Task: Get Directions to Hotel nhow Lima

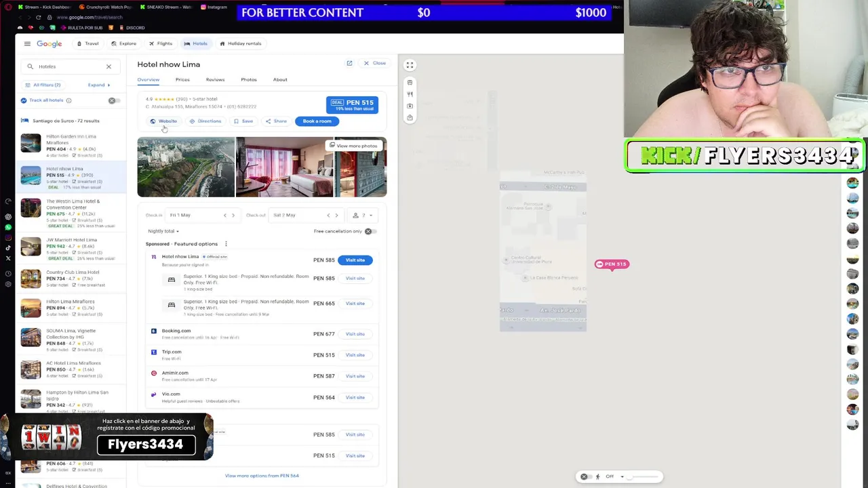Action: click(x=205, y=121)
